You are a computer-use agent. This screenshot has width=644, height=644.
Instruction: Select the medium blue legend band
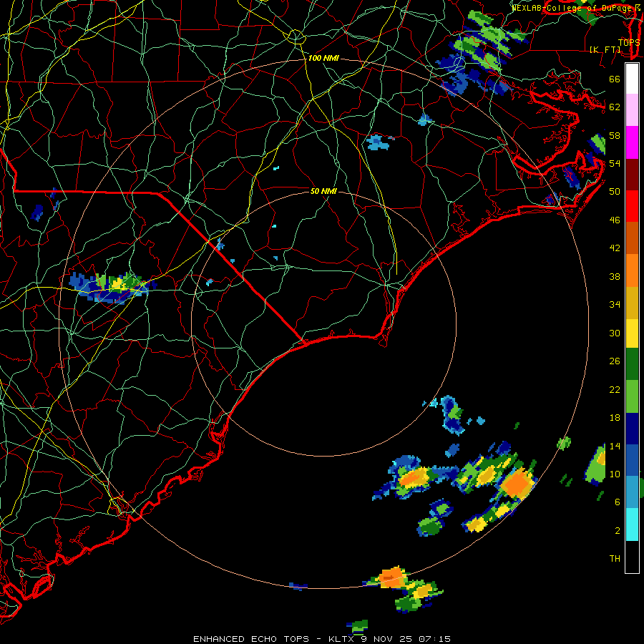pyautogui.click(x=632, y=460)
